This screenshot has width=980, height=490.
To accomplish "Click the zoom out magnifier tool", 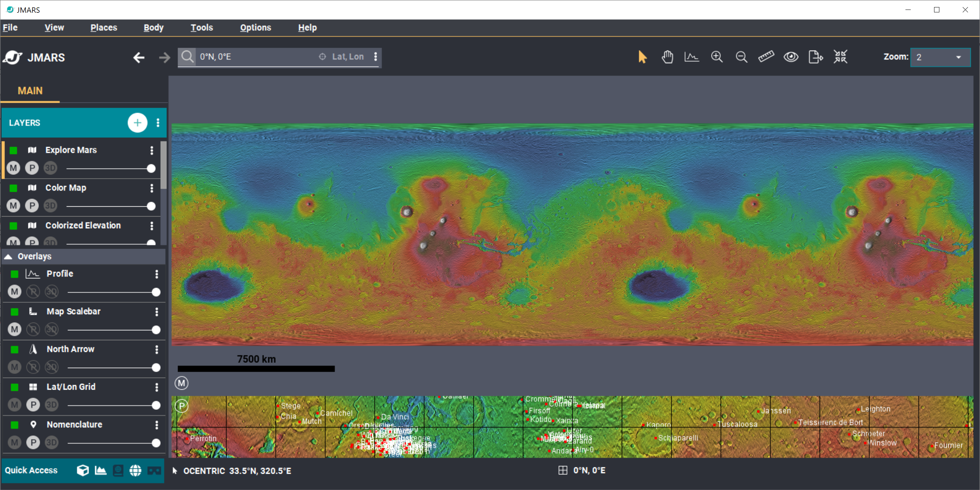I will pyautogui.click(x=742, y=57).
